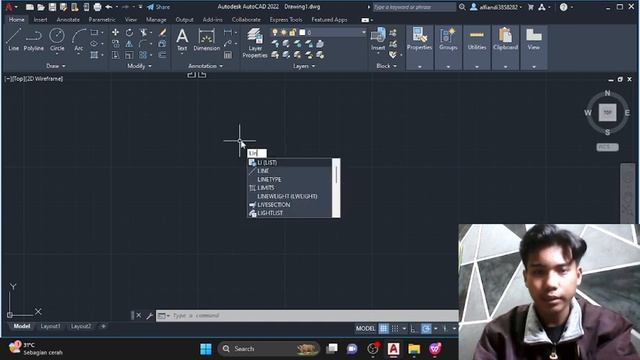640x360 pixels.
Task: Click the Move tool icon
Action: click(116, 32)
